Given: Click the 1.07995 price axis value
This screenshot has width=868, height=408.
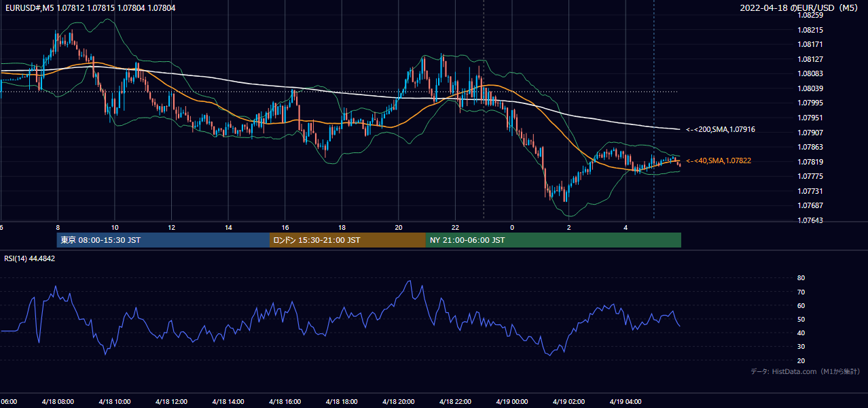Looking at the screenshot, I should (x=810, y=103).
